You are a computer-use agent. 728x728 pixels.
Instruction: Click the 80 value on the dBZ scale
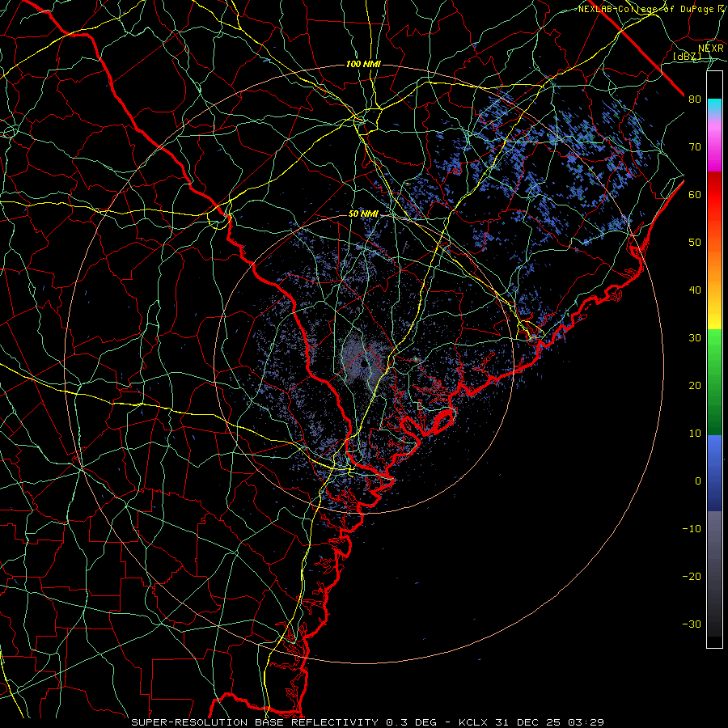pos(695,99)
